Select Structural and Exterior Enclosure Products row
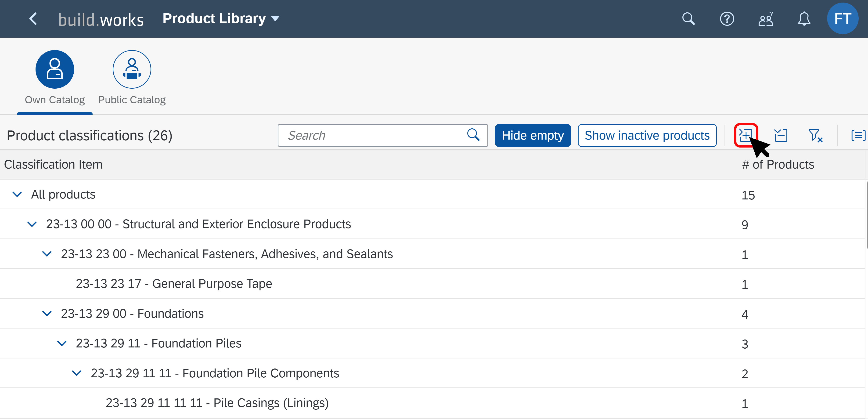This screenshot has width=868, height=419. point(432,224)
